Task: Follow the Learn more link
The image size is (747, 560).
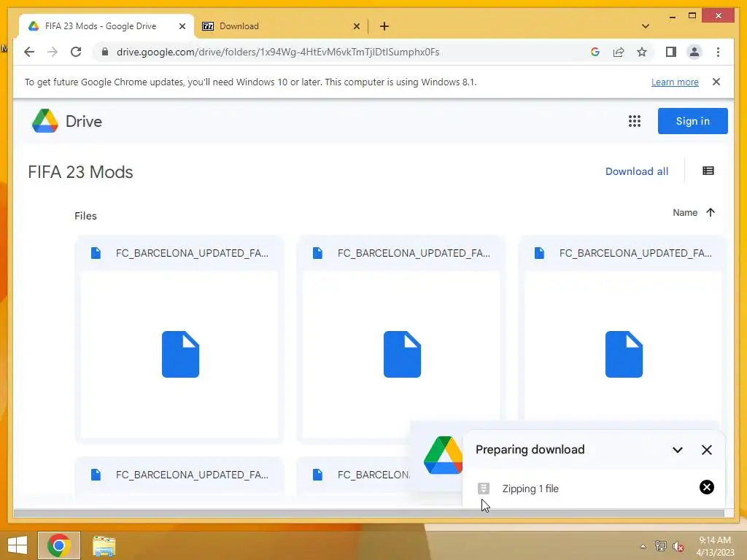Action: [675, 82]
